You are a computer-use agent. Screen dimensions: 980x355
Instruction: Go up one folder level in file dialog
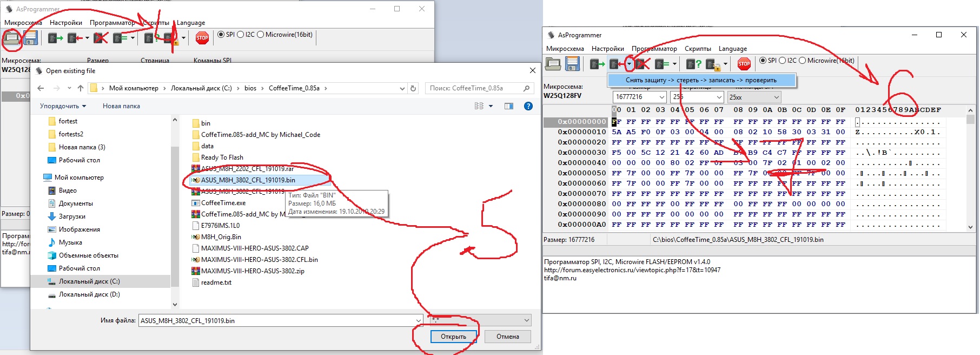point(81,88)
